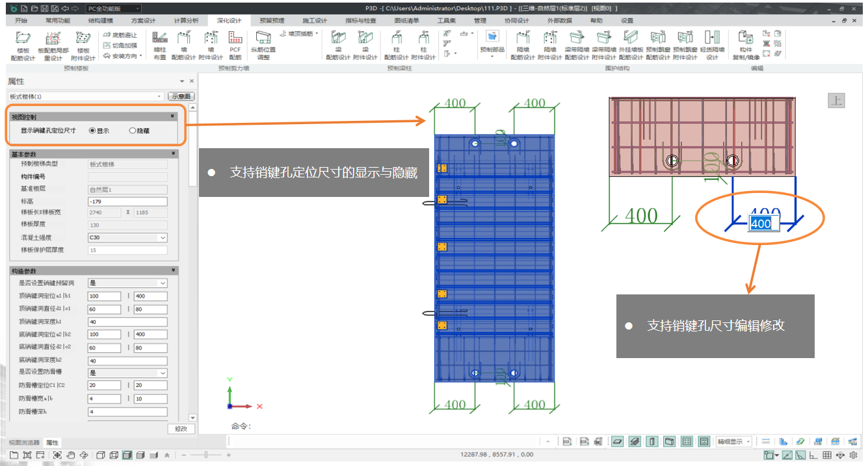Click 外挂墙板配筋设计 icon

click(631, 44)
